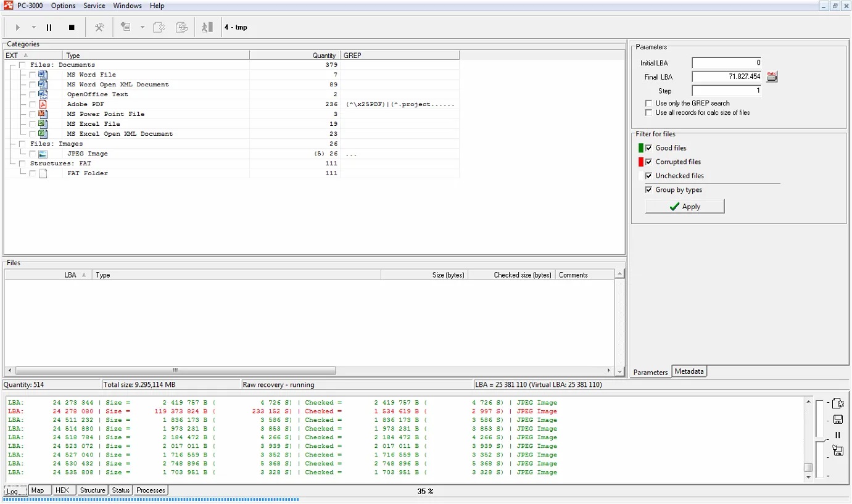Save the log using the floppy disk icon

click(x=838, y=419)
